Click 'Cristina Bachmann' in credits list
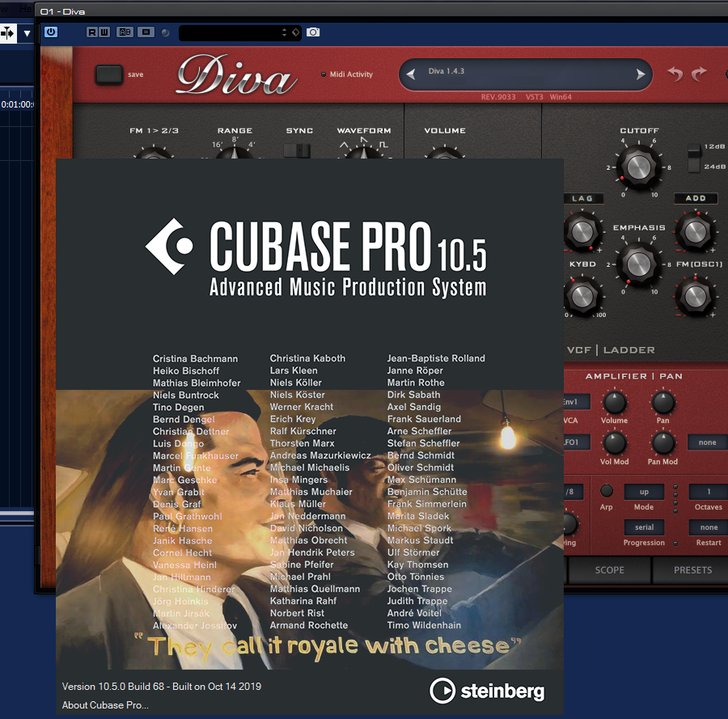 point(195,358)
